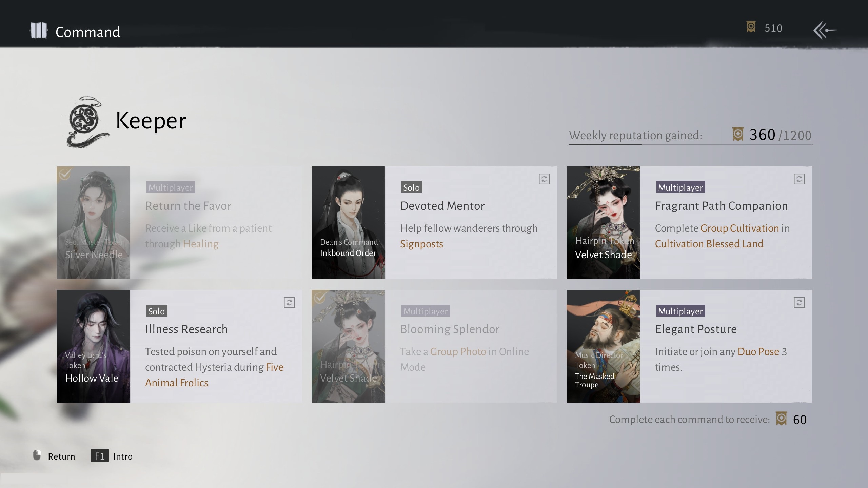Refresh the Elegant Posture command
This screenshot has height=488, width=868.
point(799,303)
